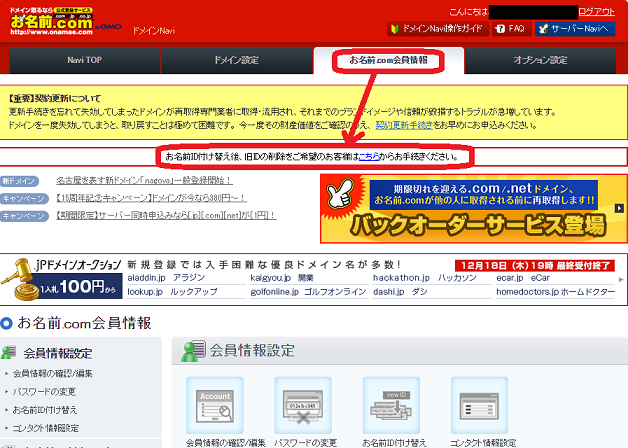The height and width of the screenshot is (448, 628).
Task: Click the JPドメインオークション gavel logo
Action: pos(61,279)
